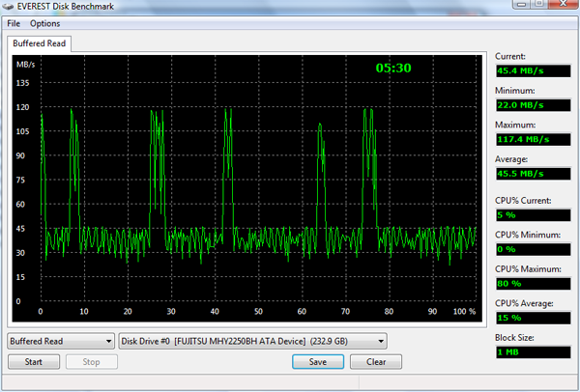Select the Buffered Read tab
Image resolution: width=580 pixels, height=392 pixels.
[x=40, y=43]
